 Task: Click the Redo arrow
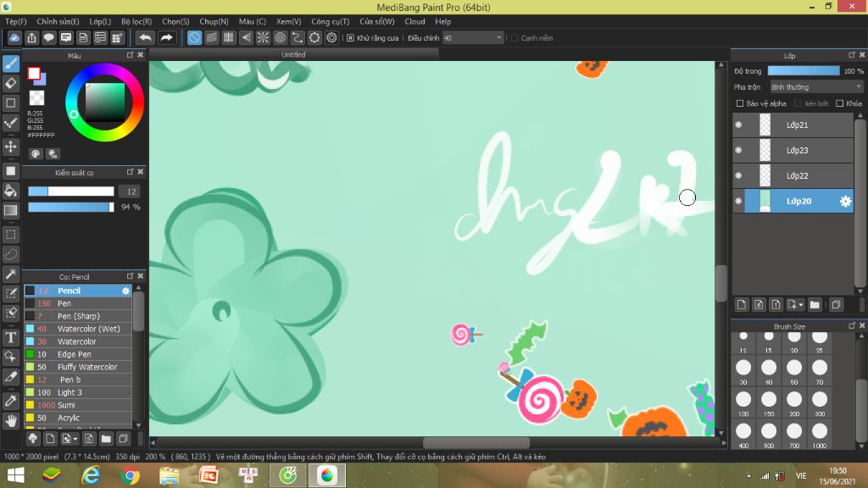tap(166, 37)
